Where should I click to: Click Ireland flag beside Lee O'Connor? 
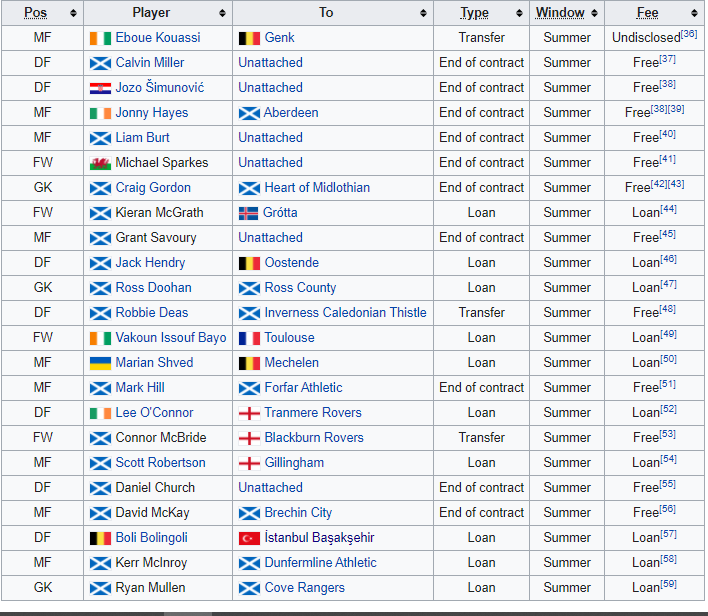100,413
